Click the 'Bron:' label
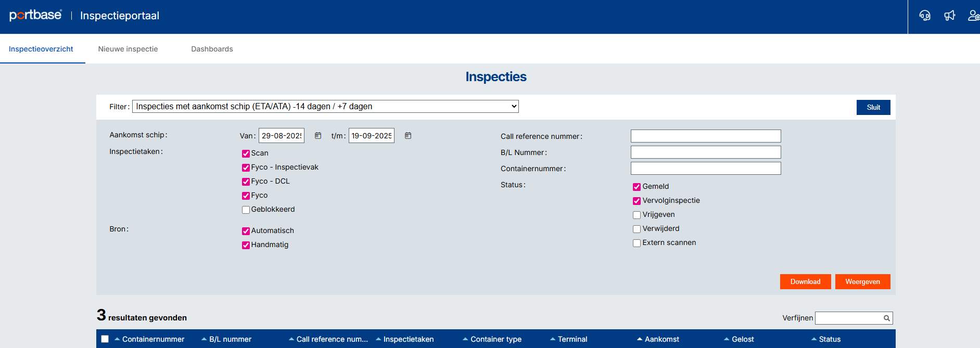 (x=119, y=229)
